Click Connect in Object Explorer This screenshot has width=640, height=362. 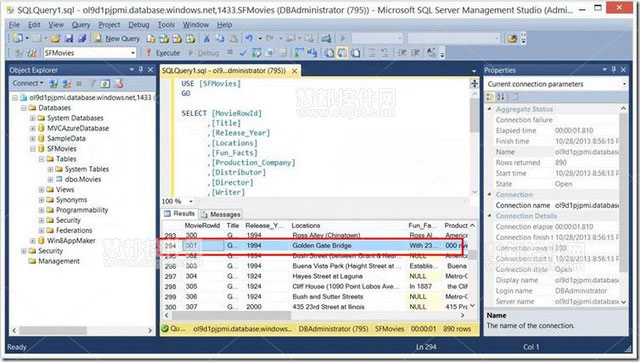pyautogui.click(x=27, y=83)
